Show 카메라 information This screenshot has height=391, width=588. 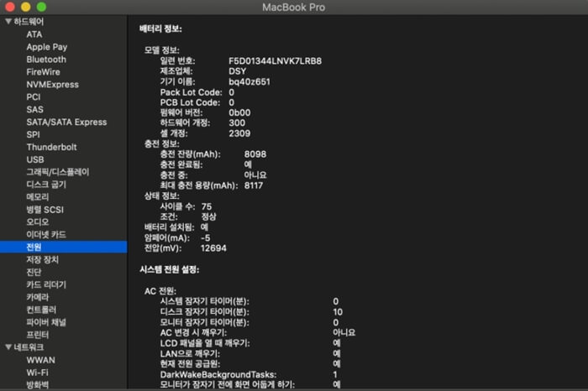point(38,297)
